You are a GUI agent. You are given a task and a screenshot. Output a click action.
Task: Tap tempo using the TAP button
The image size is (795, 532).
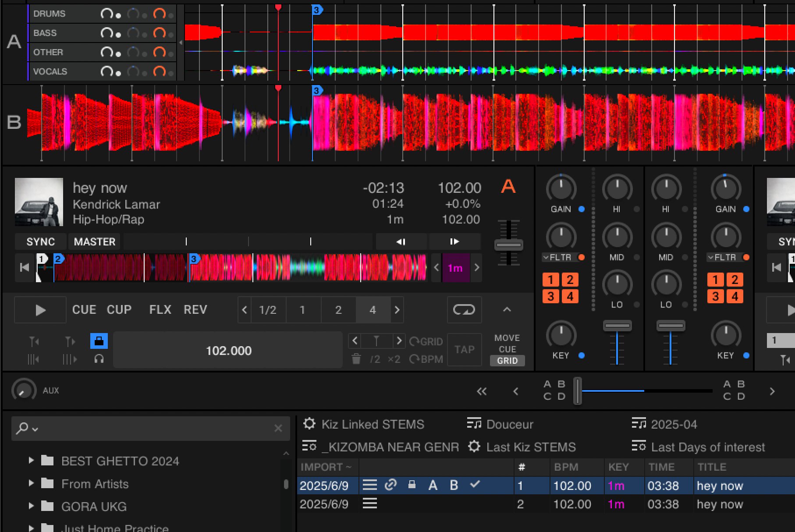point(464,349)
